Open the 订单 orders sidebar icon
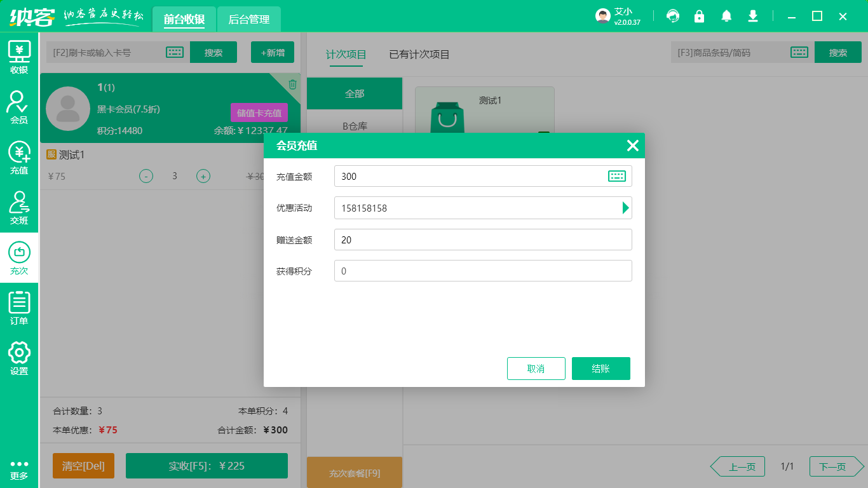Image resolution: width=868 pixels, height=488 pixels. click(19, 308)
